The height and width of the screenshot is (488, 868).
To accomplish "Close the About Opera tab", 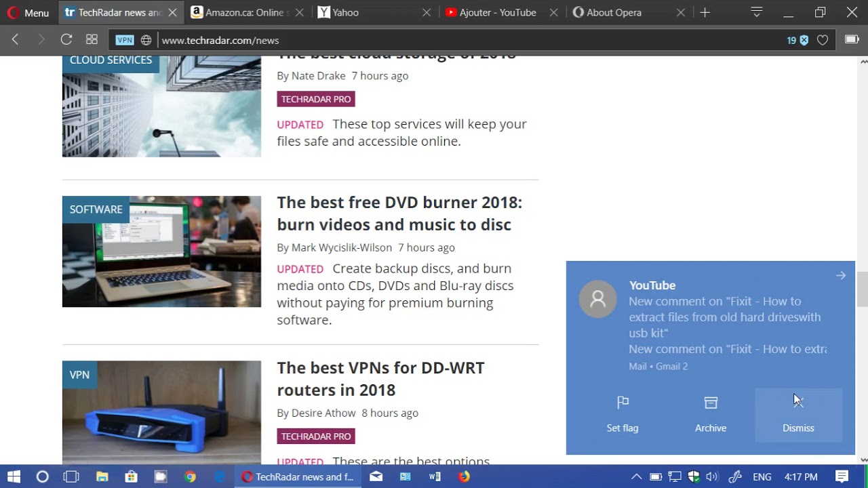I will [681, 12].
